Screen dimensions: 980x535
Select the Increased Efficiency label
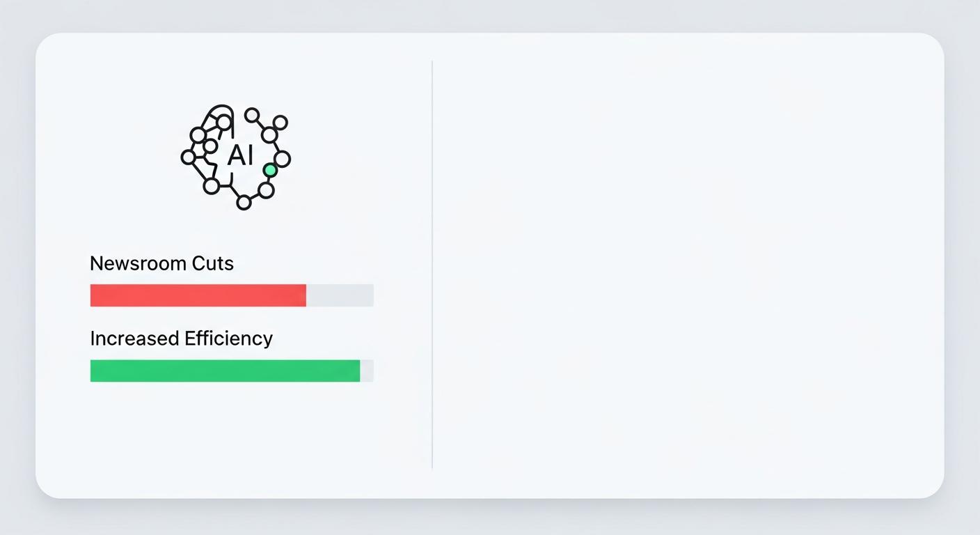point(181,339)
